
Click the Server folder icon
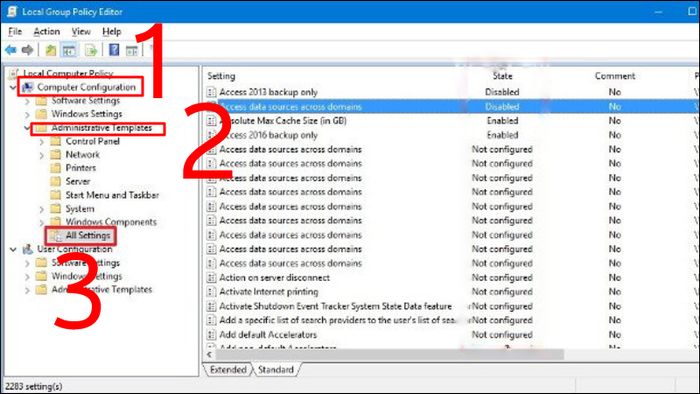[x=55, y=182]
